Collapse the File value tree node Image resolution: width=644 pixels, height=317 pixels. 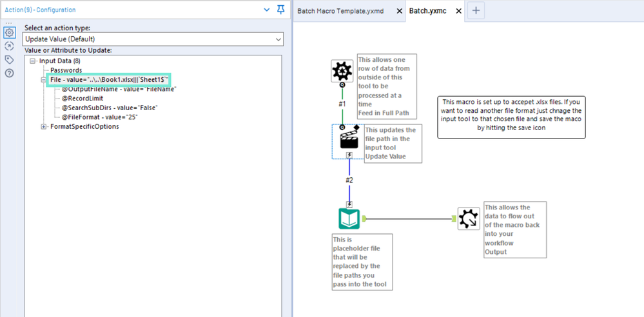[x=44, y=80]
